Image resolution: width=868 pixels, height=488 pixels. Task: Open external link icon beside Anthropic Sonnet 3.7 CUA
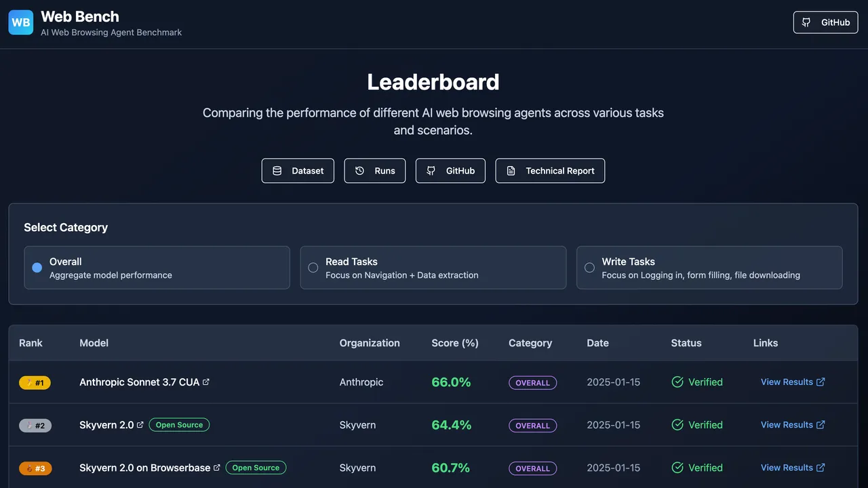[x=206, y=382]
